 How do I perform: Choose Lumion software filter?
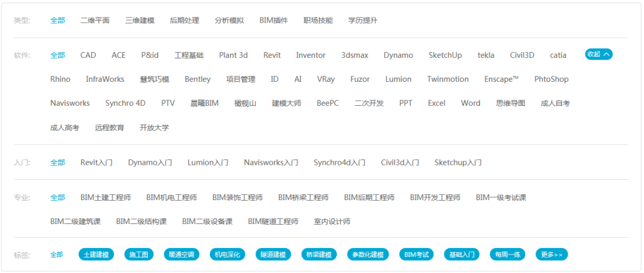click(x=398, y=79)
